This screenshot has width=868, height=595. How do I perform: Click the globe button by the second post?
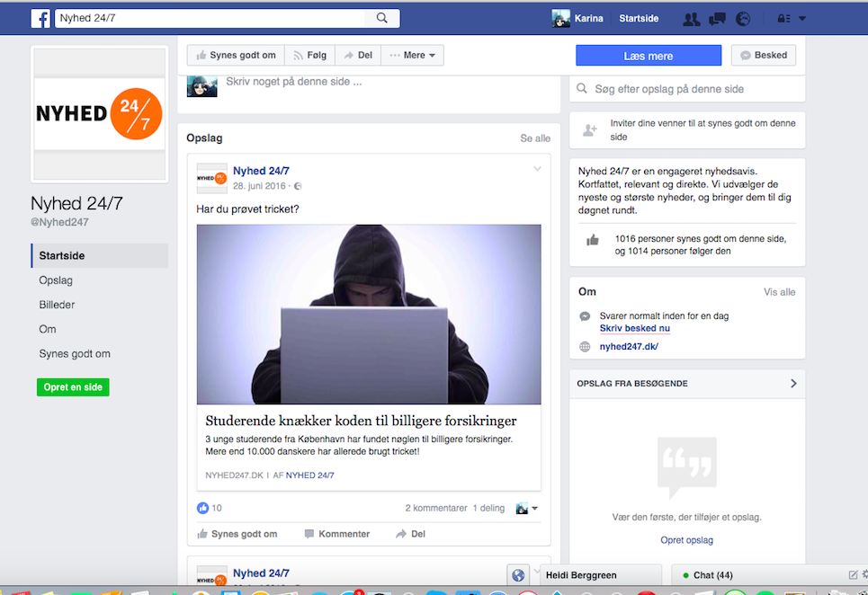coord(518,575)
